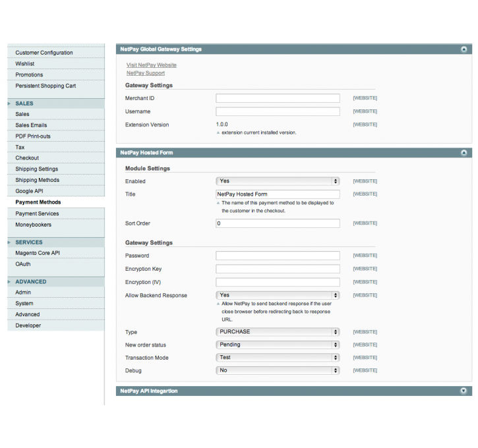Image resolution: width=478 pixels, height=448 pixels.
Task: Open the Debug dropdown
Action: (x=278, y=370)
